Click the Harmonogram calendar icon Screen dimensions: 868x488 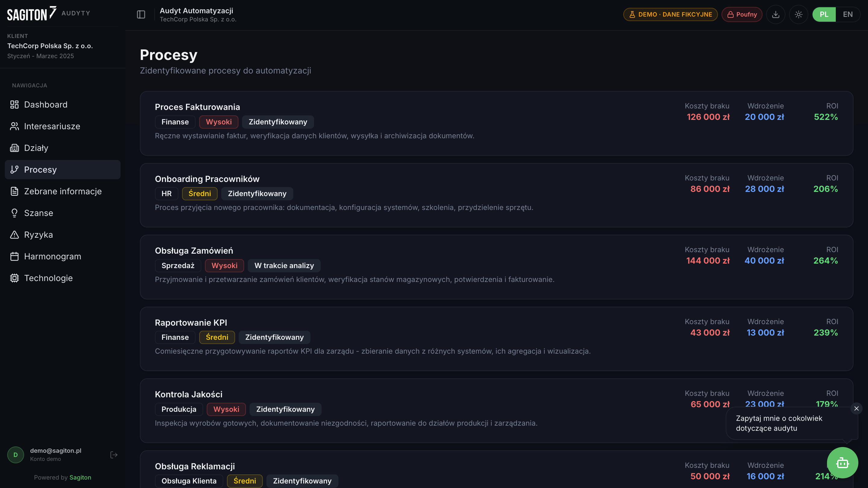click(x=14, y=256)
